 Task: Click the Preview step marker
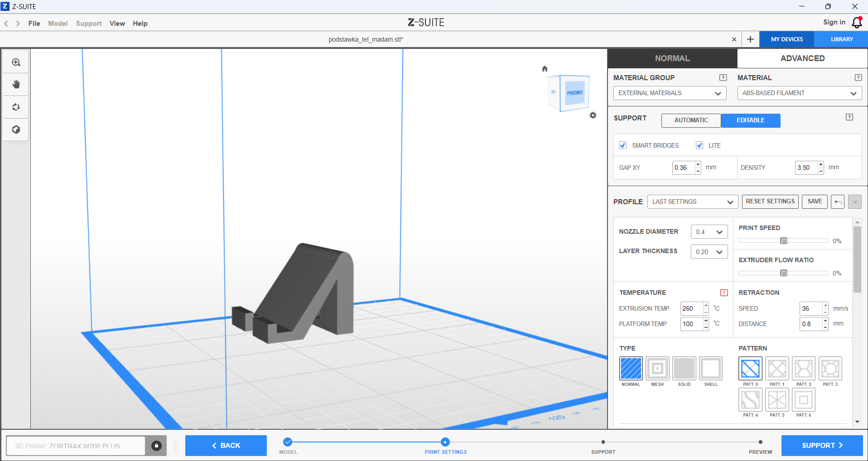click(x=760, y=442)
